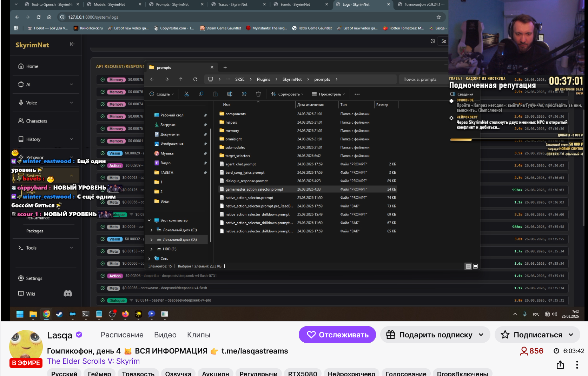Open the Расписание channel tab

coord(122,335)
